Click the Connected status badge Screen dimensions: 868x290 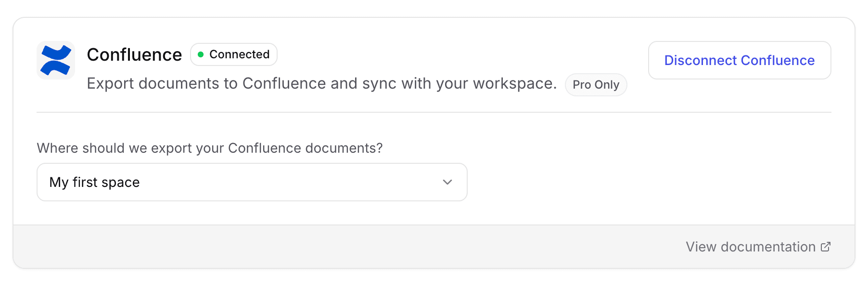click(234, 54)
